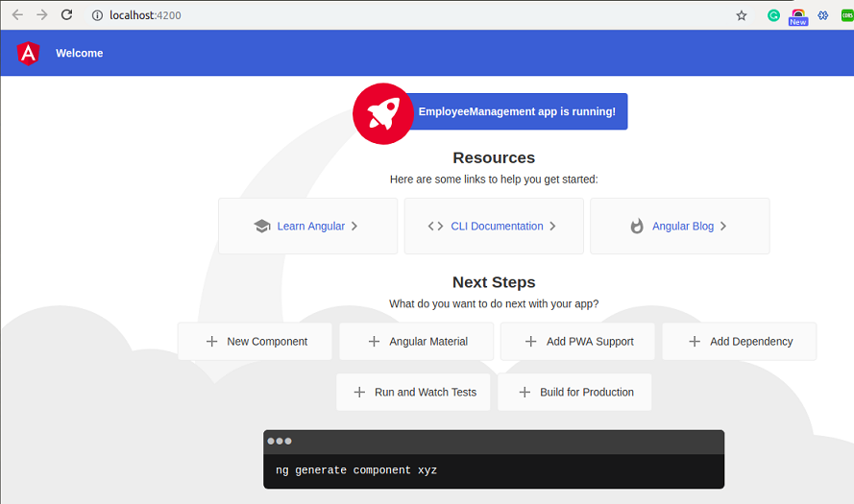Screen dimensions: 854x504
Task: Select the Angular Material card
Action: [x=417, y=341]
